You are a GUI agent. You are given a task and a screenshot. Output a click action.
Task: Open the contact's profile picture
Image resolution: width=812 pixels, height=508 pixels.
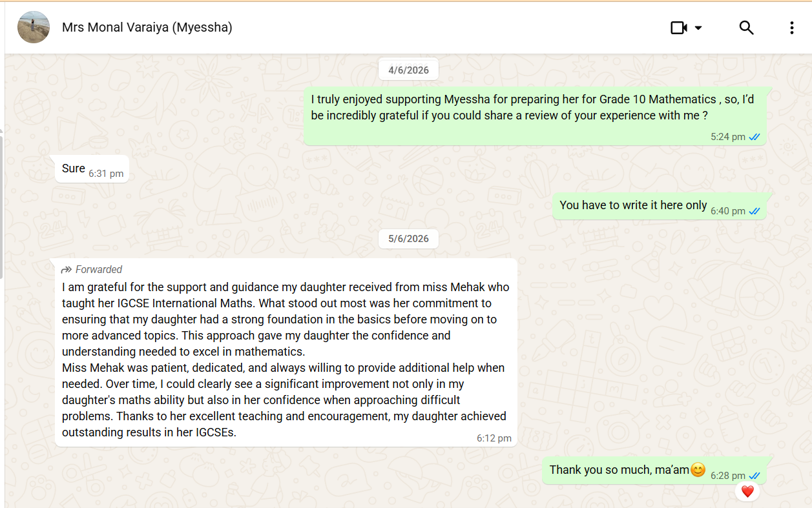[34, 28]
